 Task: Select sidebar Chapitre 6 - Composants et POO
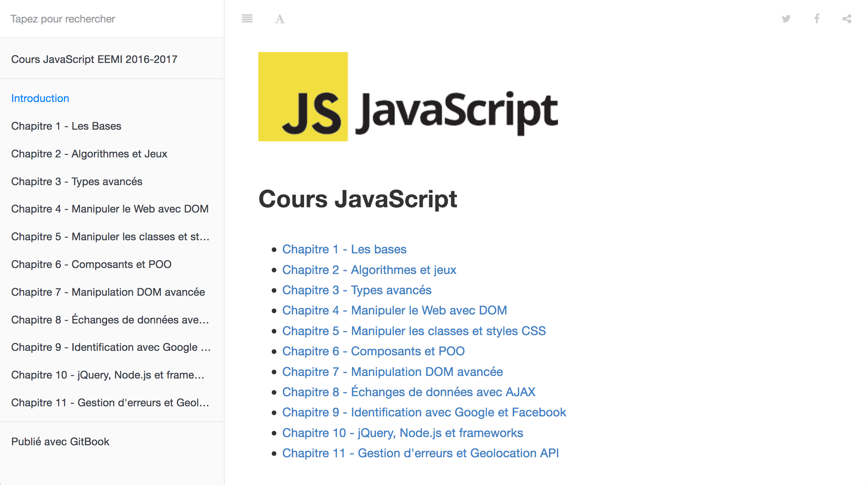tap(91, 264)
